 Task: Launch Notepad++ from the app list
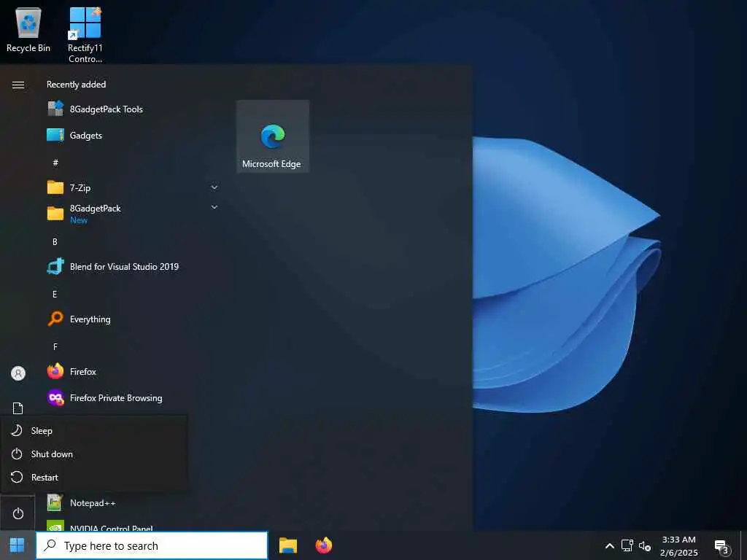(133, 503)
